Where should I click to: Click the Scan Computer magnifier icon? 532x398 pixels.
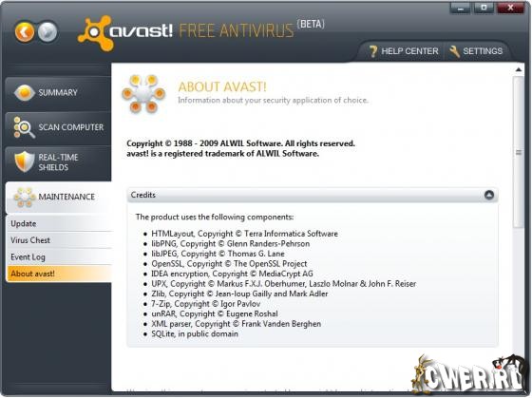(x=24, y=127)
